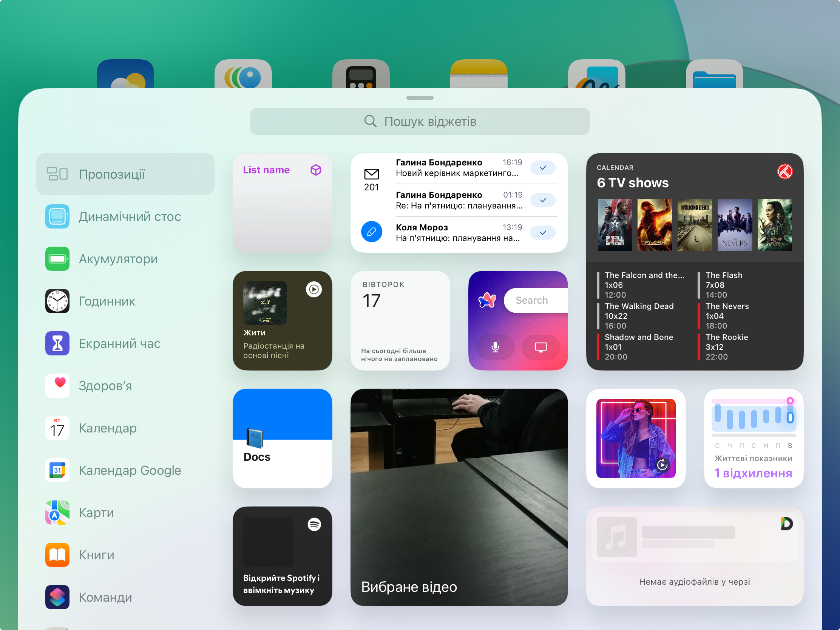840x630 pixels.
Task: Click the blue compose pencil button
Action: click(x=371, y=232)
